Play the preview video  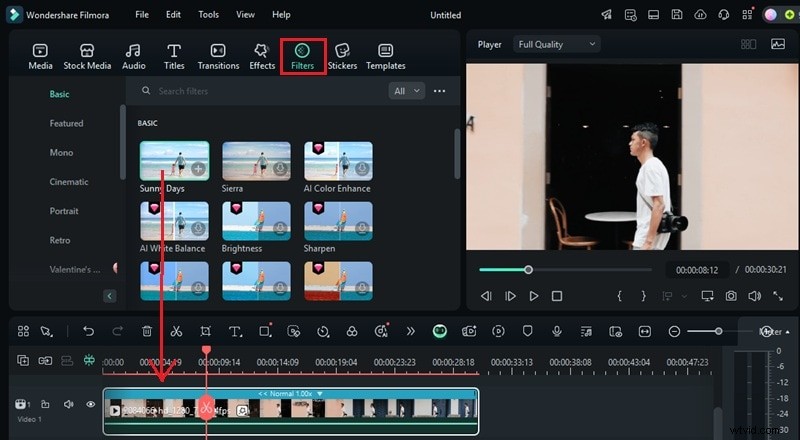[x=534, y=296]
